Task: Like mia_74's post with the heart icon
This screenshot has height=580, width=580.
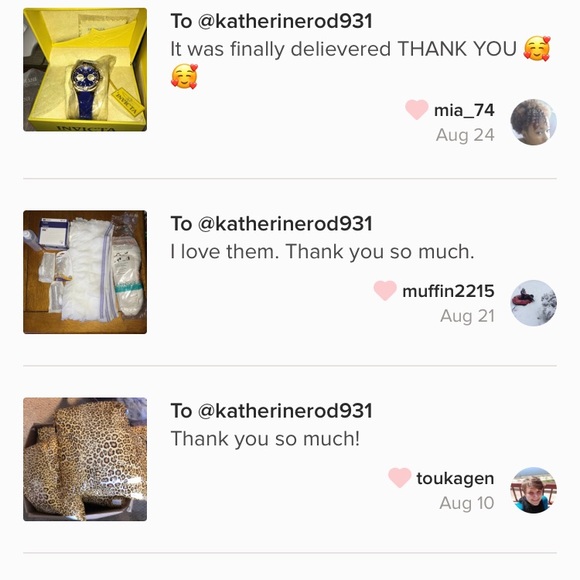Action: point(417,109)
